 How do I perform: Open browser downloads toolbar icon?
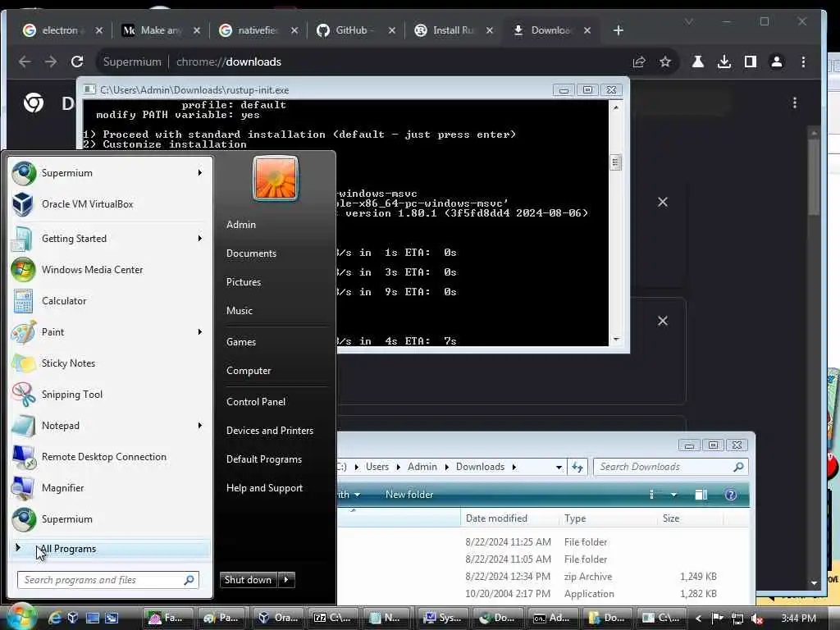tap(724, 62)
